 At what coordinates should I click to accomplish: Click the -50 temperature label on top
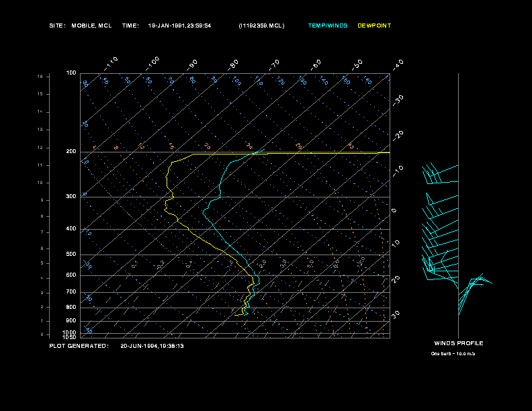click(357, 64)
